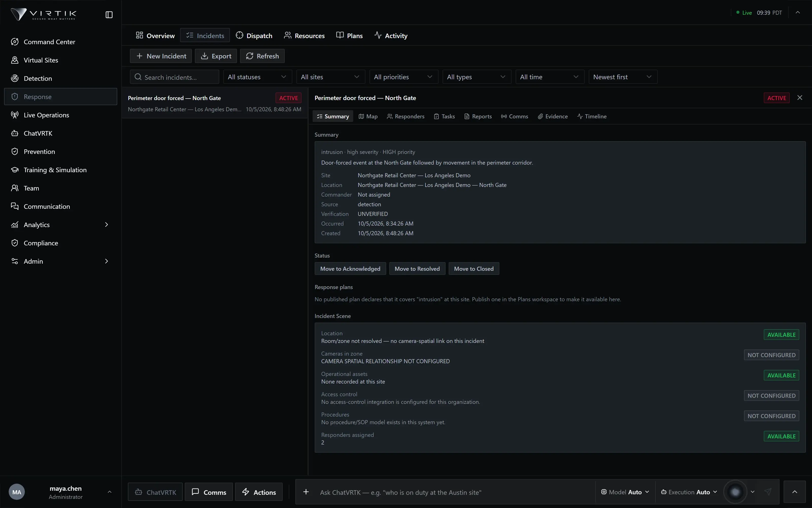
Task: Open the incident Timeline tab
Action: (592, 116)
